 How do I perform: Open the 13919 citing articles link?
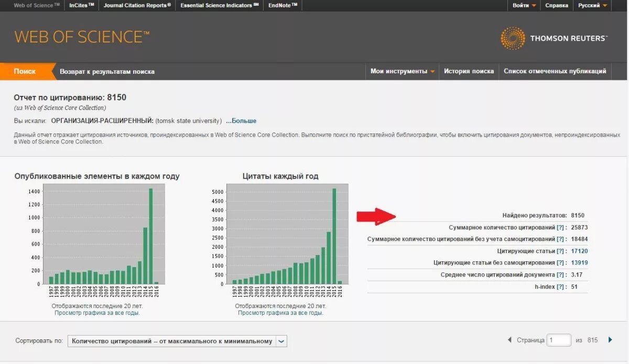coord(579,263)
